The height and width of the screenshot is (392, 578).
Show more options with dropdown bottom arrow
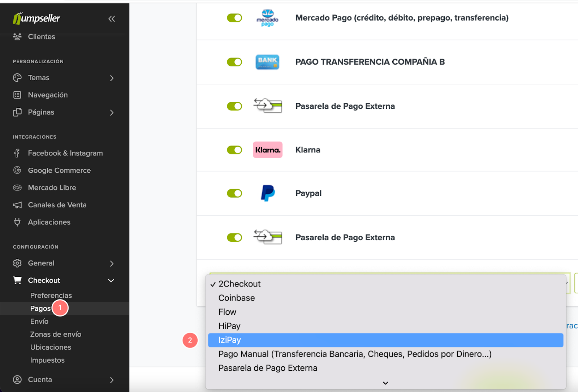[385, 383]
